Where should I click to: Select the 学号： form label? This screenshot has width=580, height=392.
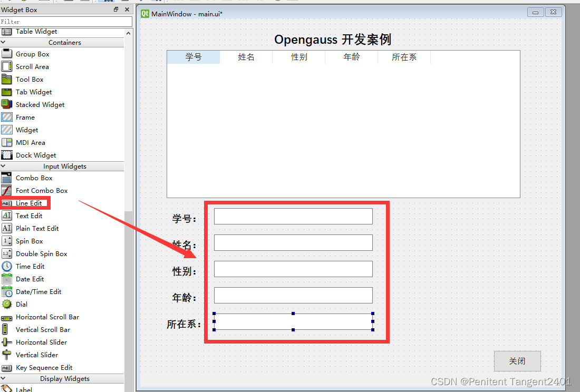(x=184, y=218)
